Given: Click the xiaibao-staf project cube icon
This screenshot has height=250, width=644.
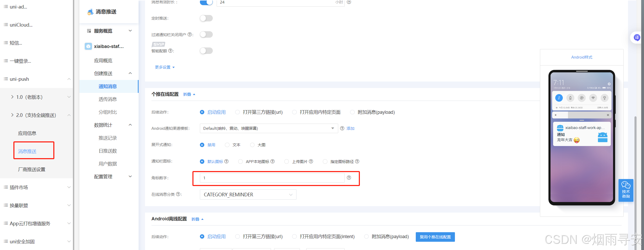Looking at the screenshot, I should coord(88,46).
